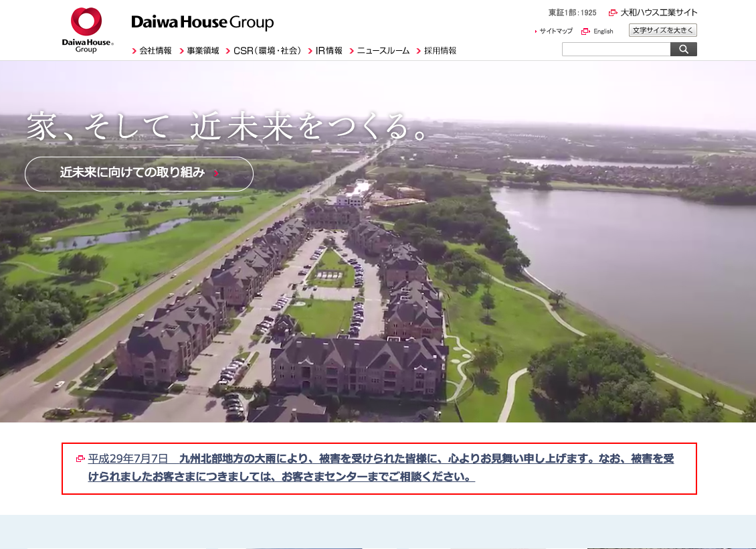Click the red chevron before 会社情報

pyautogui.click(x=134, y=50)
